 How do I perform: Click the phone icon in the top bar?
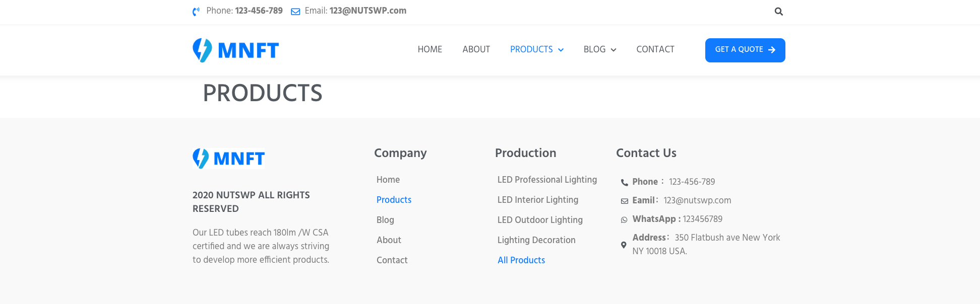pyautogui.click(x=197, y=10)
